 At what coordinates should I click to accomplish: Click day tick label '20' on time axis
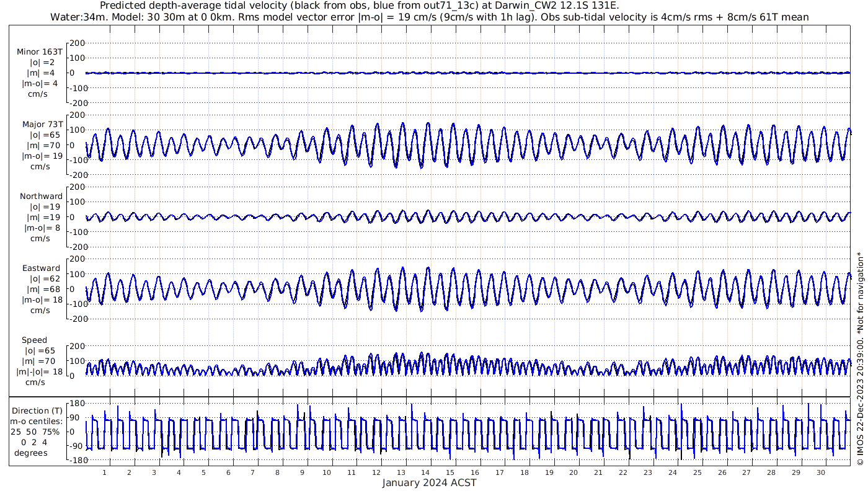coord(573,472)
